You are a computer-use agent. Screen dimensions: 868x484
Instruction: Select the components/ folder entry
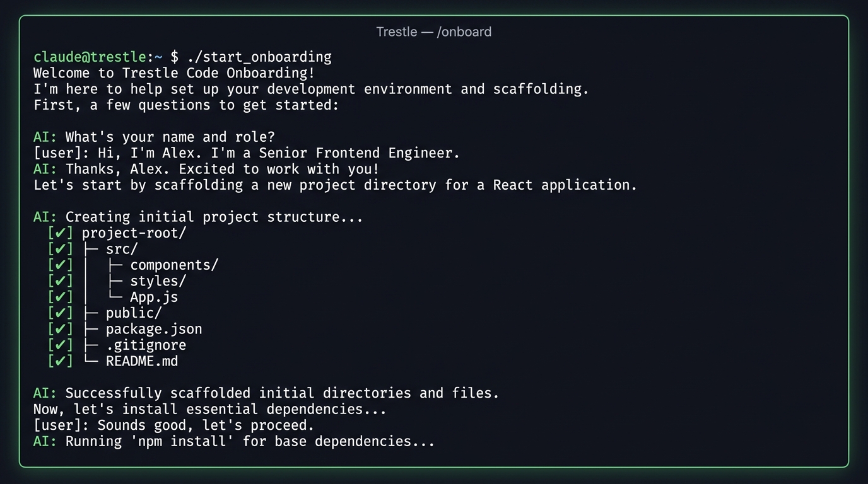click(174, 265)
